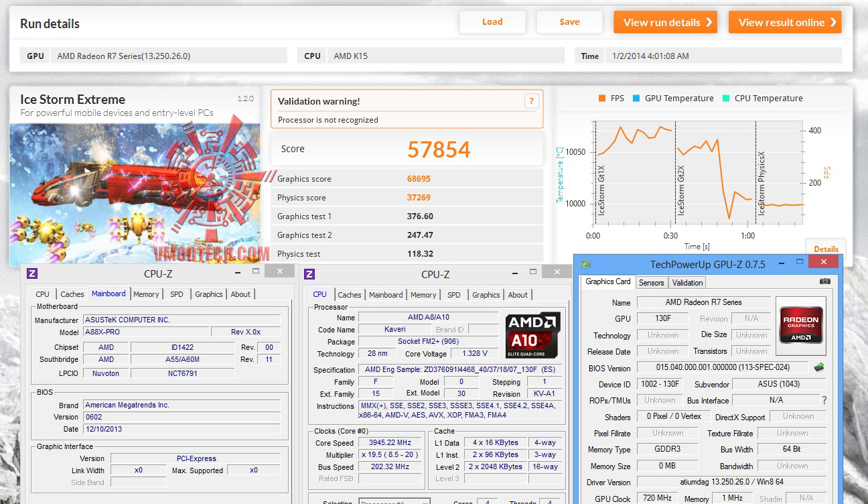Click the GPU-Z Driver Version field
The image size is (868, 504).
(731, 483)
